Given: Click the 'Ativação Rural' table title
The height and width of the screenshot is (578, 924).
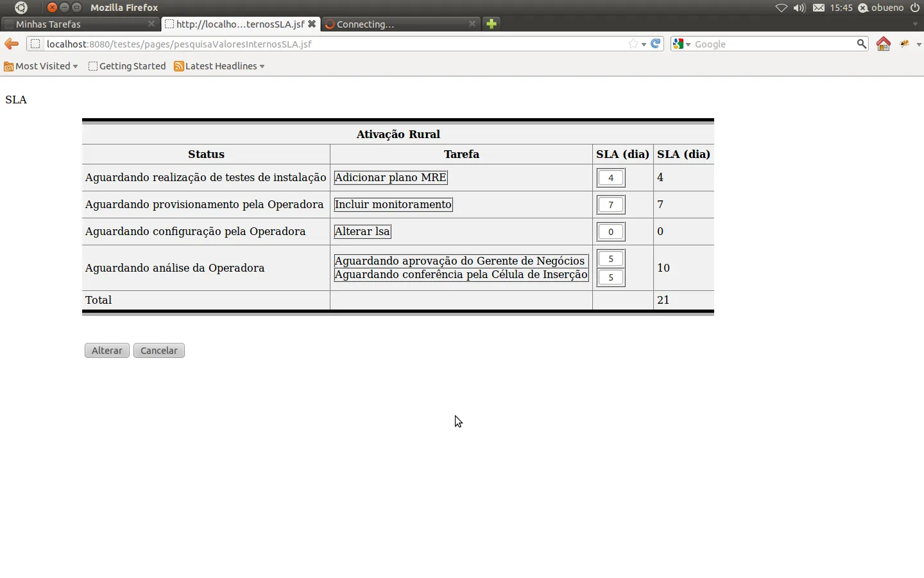Looking at the screenshot, I should point(398,134).
